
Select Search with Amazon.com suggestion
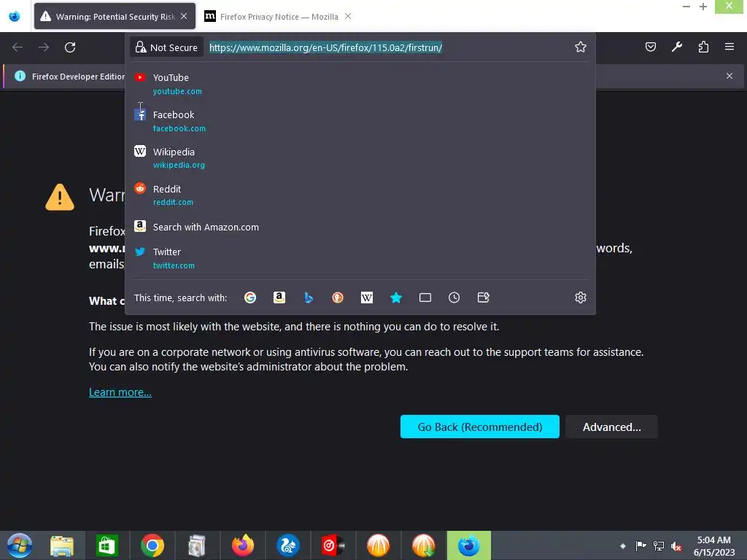point(360,227)
